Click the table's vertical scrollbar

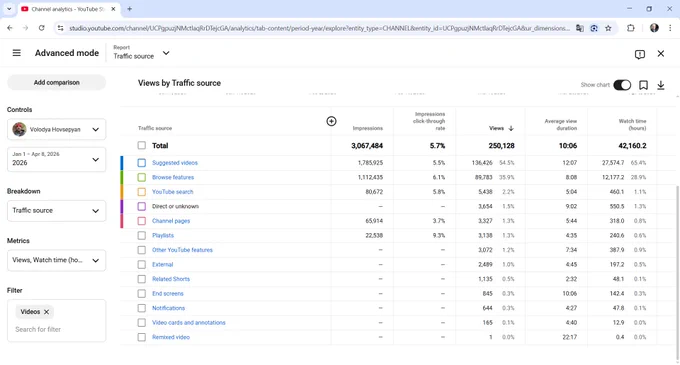coord(677,272)
